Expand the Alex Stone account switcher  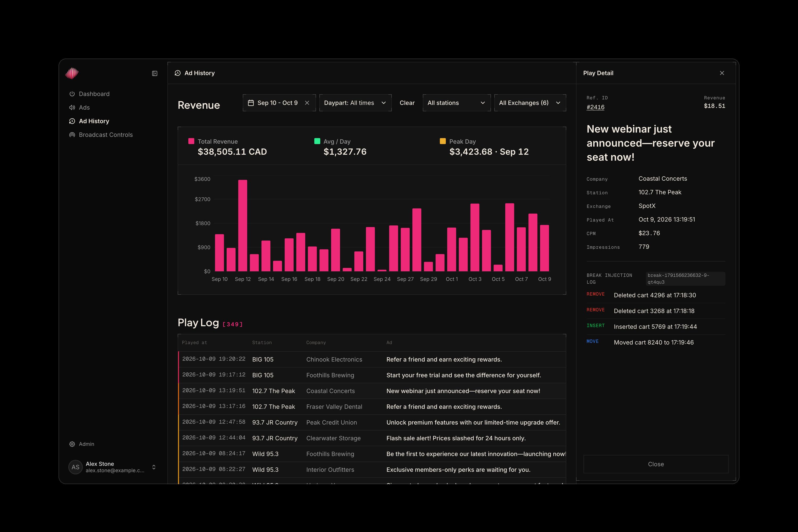click(154, 467)
